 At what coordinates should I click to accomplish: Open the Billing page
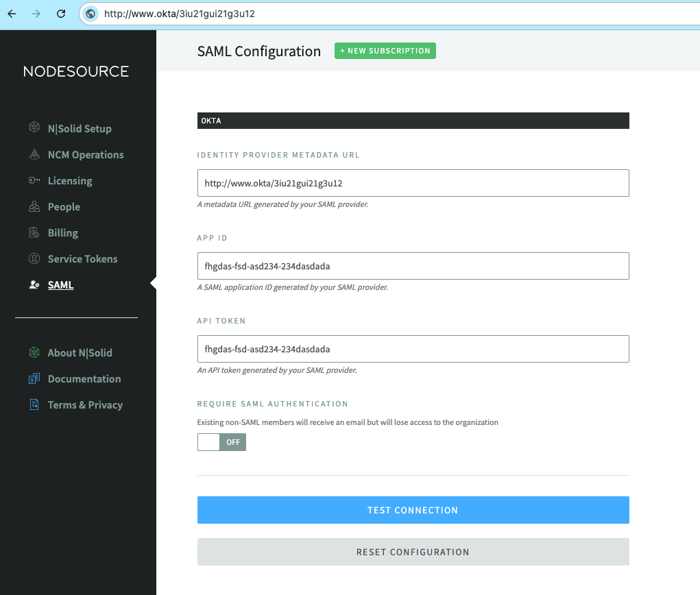coord(63,233)
